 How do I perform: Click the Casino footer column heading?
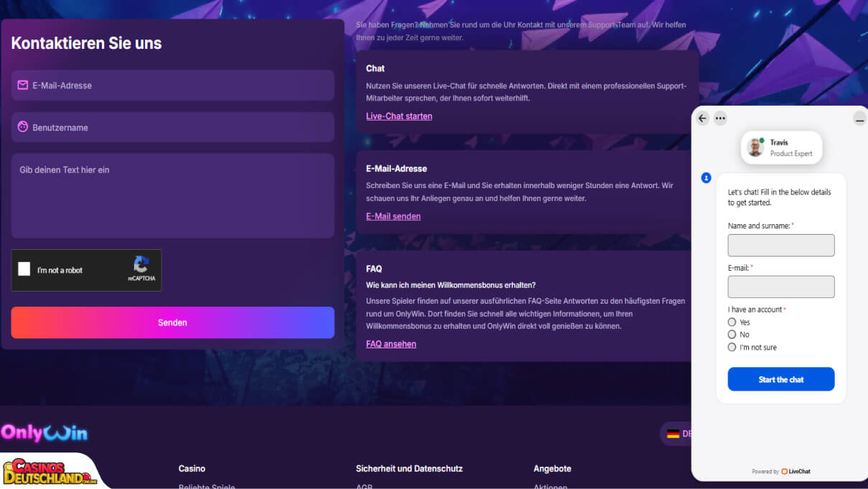[192, 468]
